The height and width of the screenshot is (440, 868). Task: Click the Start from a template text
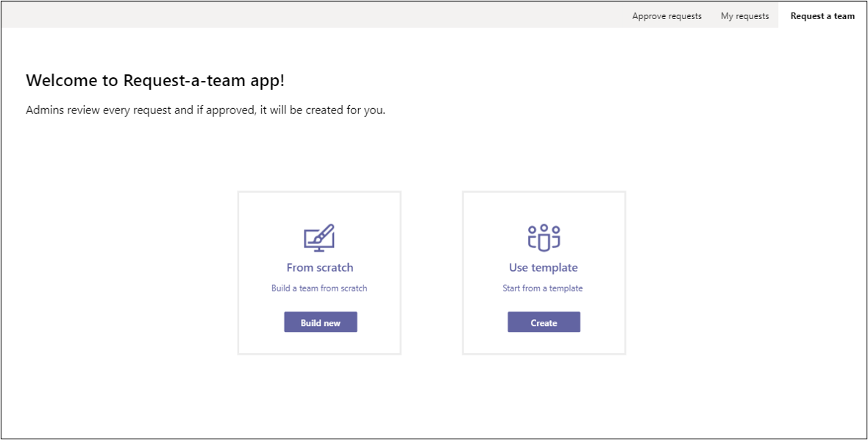(543, 288)
